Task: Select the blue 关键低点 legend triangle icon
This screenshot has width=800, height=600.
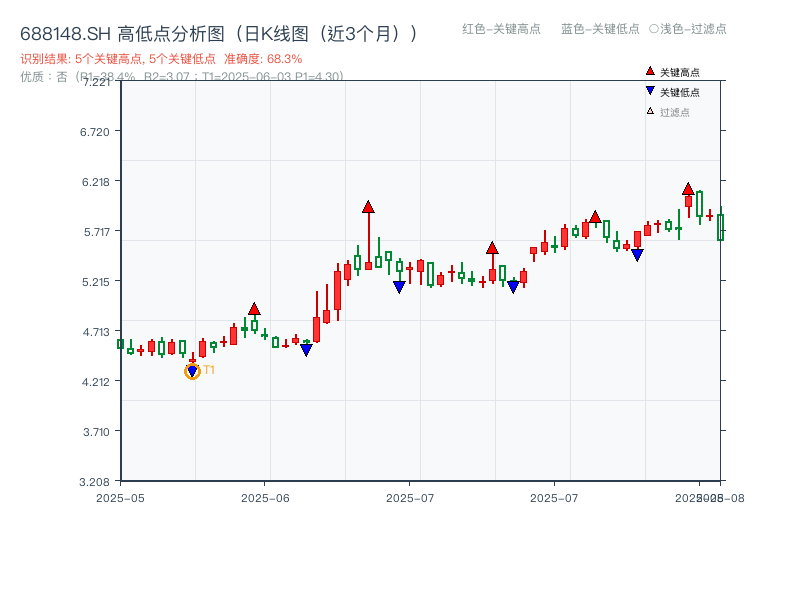Action: point(649,89)
